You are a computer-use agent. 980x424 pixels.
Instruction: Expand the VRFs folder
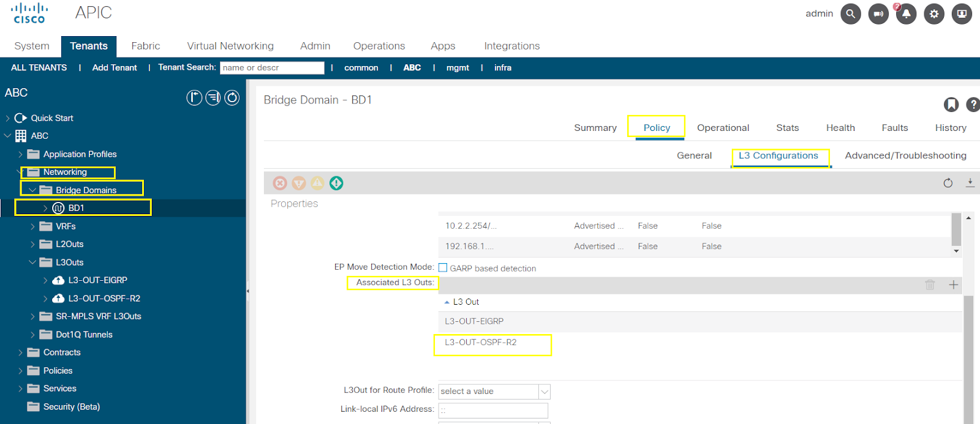tap(32, 226)
